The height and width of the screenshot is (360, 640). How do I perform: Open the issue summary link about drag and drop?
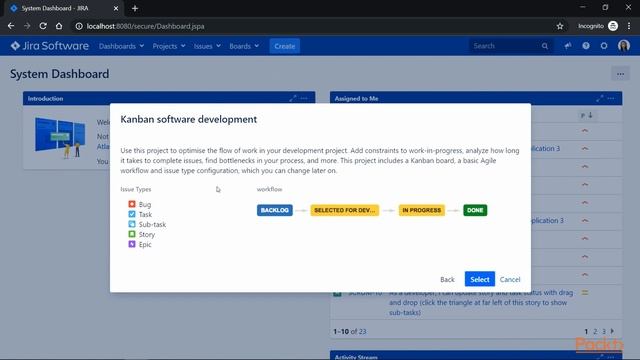(481, 302)
